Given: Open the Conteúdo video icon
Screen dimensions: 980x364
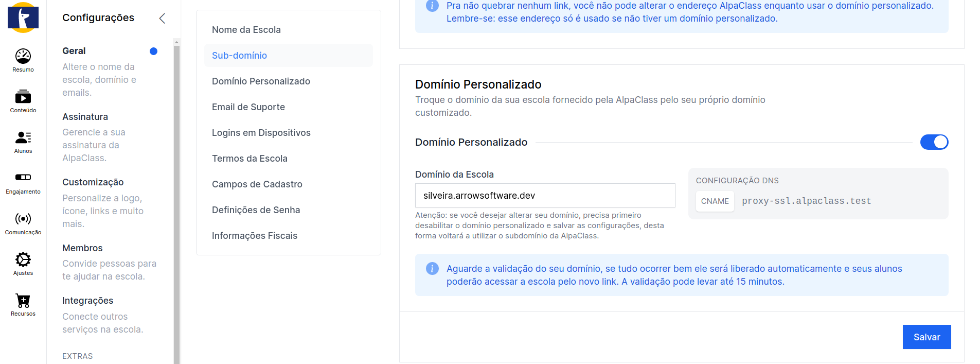Looking at the screenshot, I should [23, 97].
